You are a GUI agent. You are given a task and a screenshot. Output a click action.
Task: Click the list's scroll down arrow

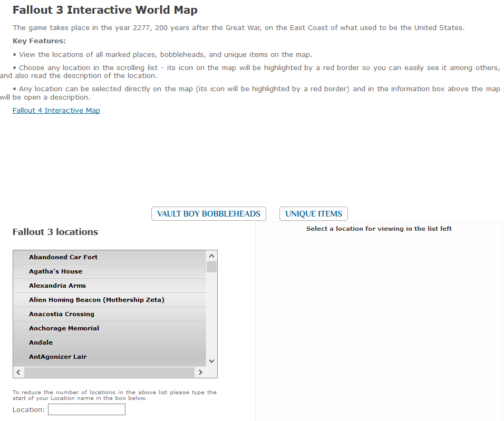point(211,361)
